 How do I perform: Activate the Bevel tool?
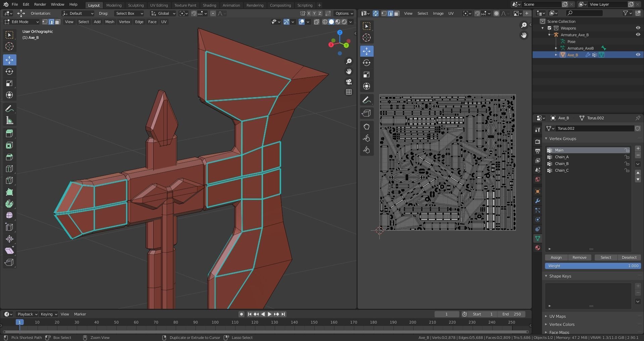pyautogui.click(x=9, y=157)
